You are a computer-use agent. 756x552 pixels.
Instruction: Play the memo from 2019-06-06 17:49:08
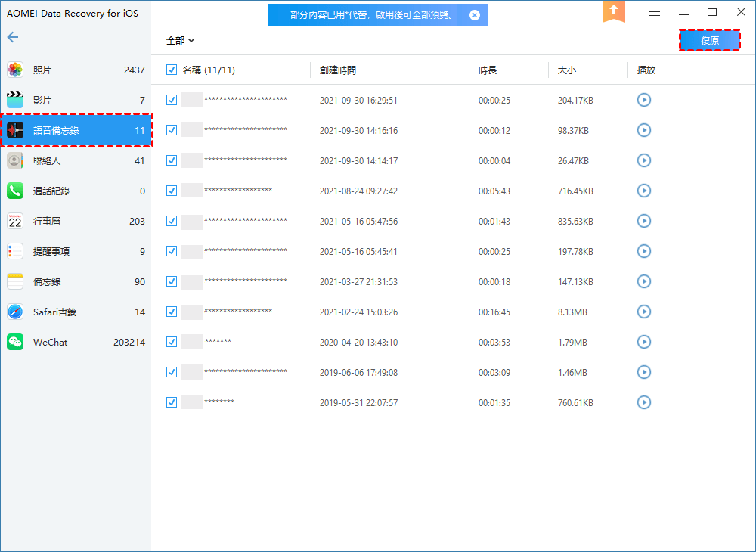[643, 372]
